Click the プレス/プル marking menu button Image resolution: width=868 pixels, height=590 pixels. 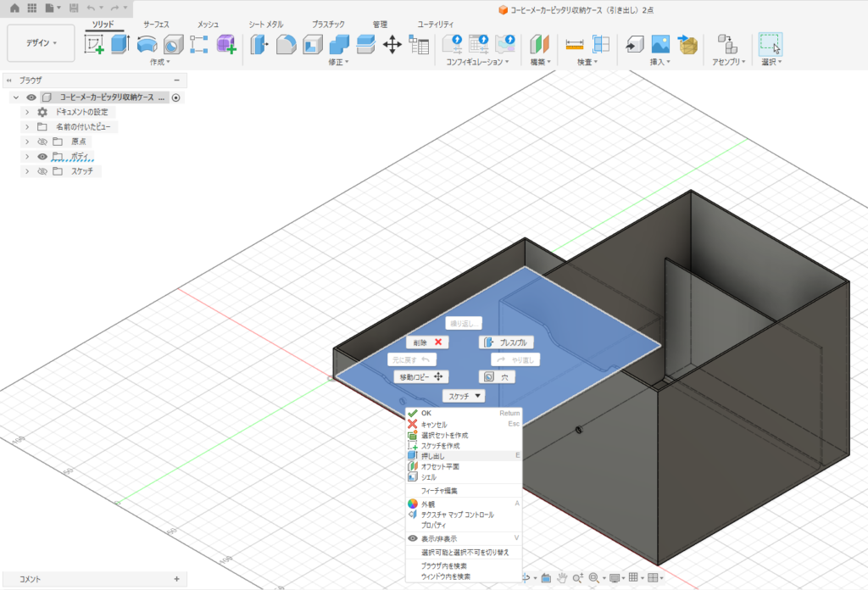[x=507, y=342]
